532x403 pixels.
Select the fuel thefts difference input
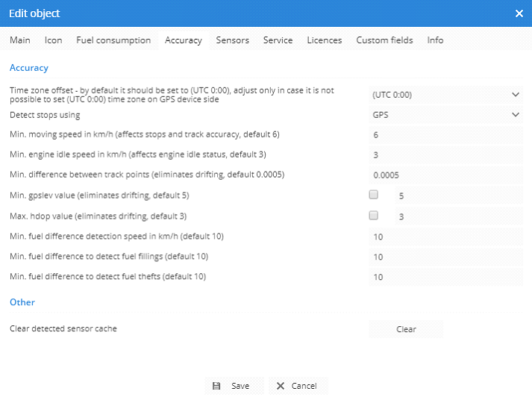click(445, 277)
